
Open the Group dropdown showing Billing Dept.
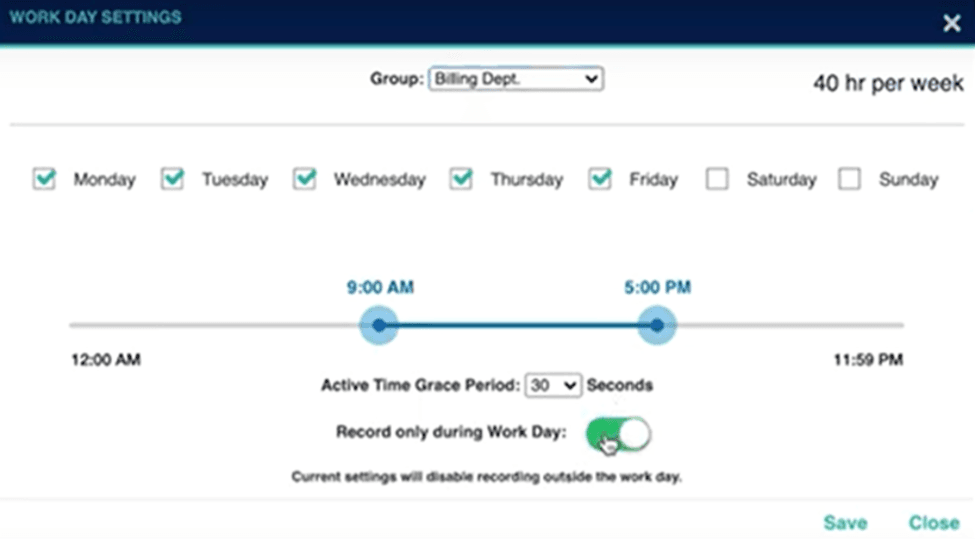(x=515, y=79)
